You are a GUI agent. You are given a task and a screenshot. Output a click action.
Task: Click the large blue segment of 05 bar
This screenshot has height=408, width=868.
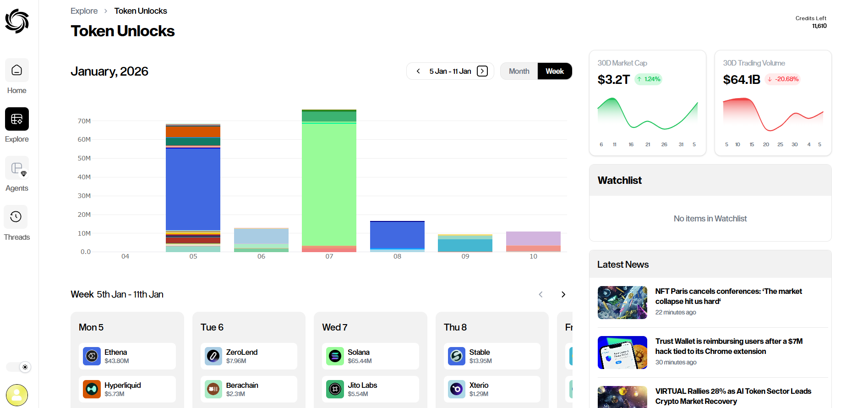coord(193,189)
